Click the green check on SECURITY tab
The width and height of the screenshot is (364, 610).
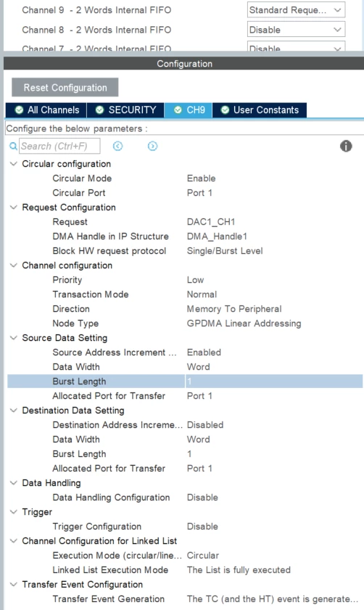click(x=99, y=110)
